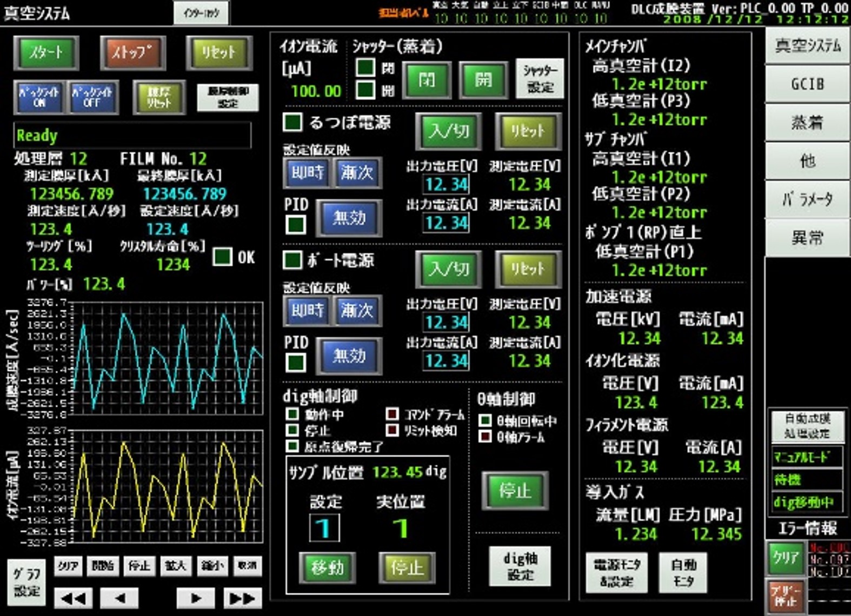
Task: Click 停止 next to 移動 in サンプル位置 box
Action: pos(407,567)
